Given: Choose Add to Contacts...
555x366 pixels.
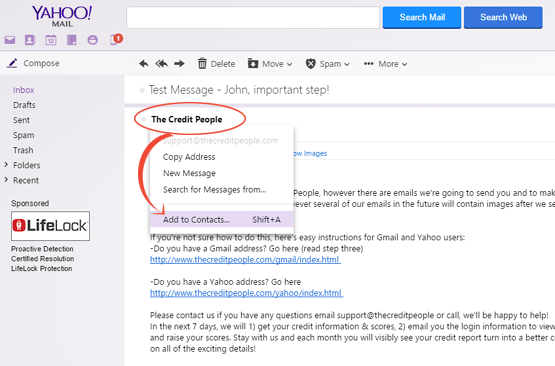Looking at the screenshot, I should coord(222,219).
